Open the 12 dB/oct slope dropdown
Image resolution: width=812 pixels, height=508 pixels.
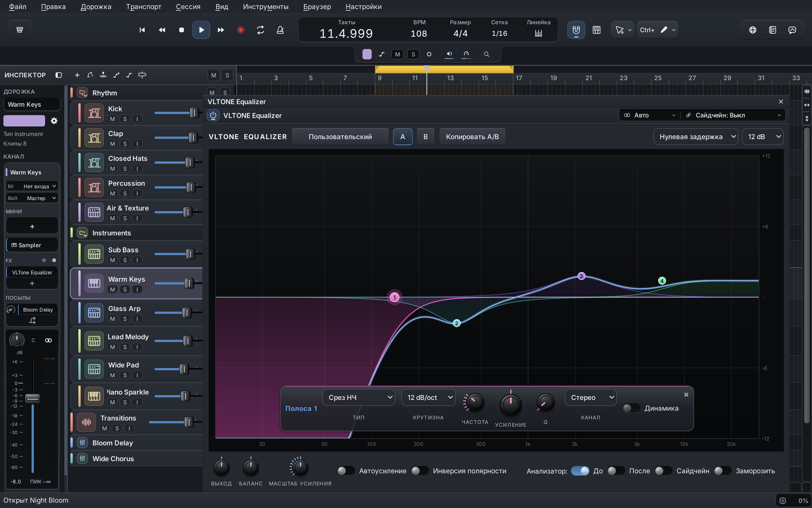[x=428, y=397]
